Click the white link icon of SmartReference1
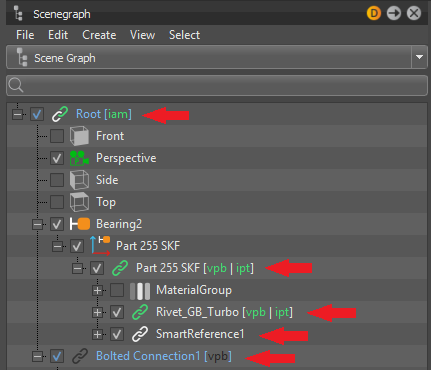This screenshot has width=431, height=370. (140, 334)
